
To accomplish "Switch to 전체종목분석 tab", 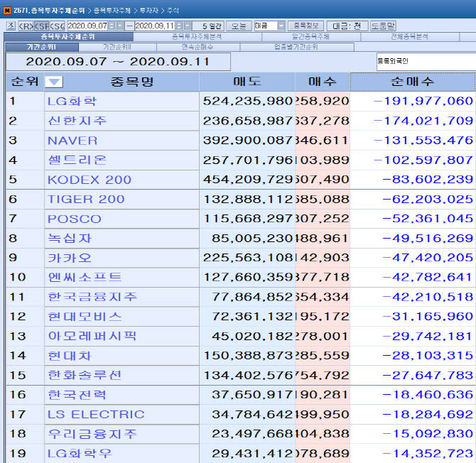I will [x=410, y=37].
